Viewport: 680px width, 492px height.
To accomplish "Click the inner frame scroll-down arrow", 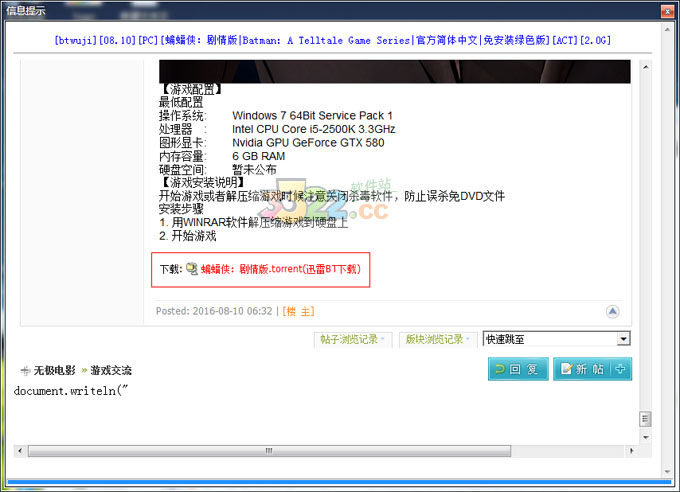I will tap(646, 437).
